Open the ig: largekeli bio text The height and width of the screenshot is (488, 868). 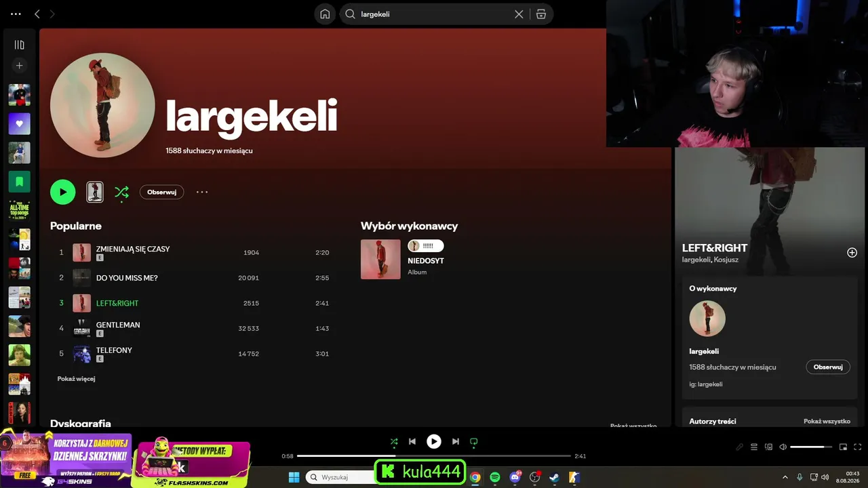(706, 384)
